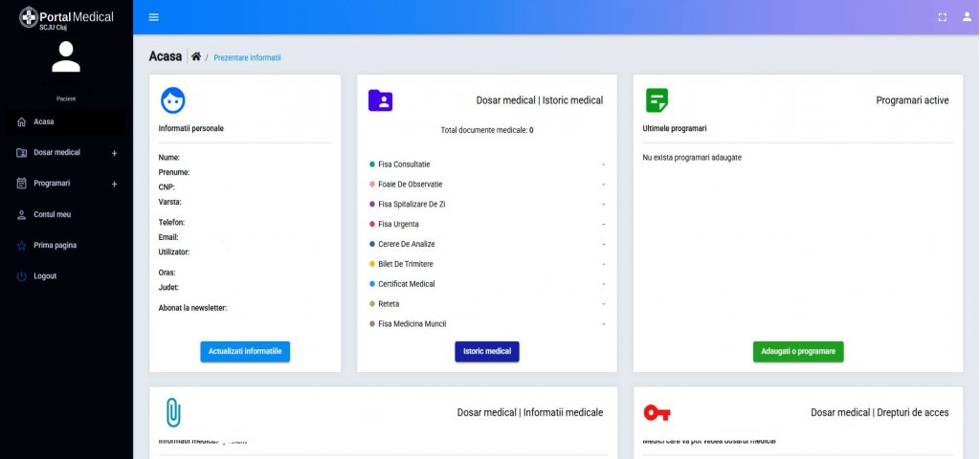Click the Prezentare informatii breadcrumb link
This screenshot has width=980, height=459.
pos(247,57)
